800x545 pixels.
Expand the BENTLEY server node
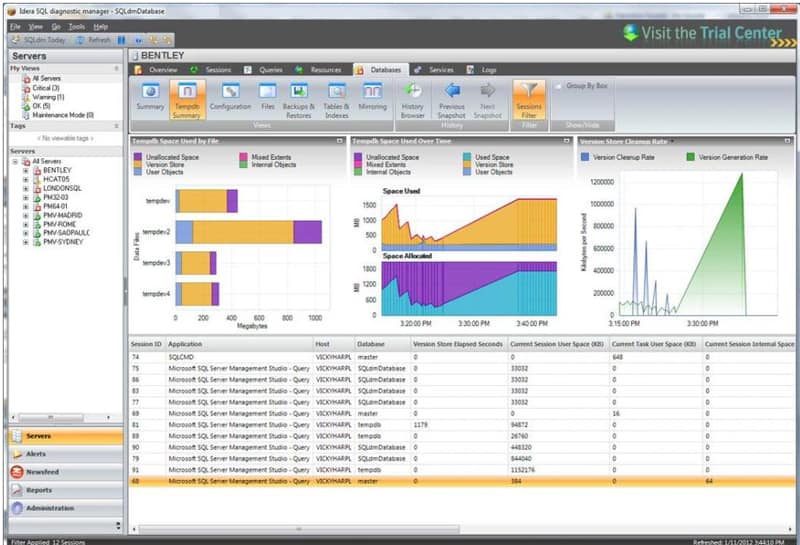[x=26, y=170]
